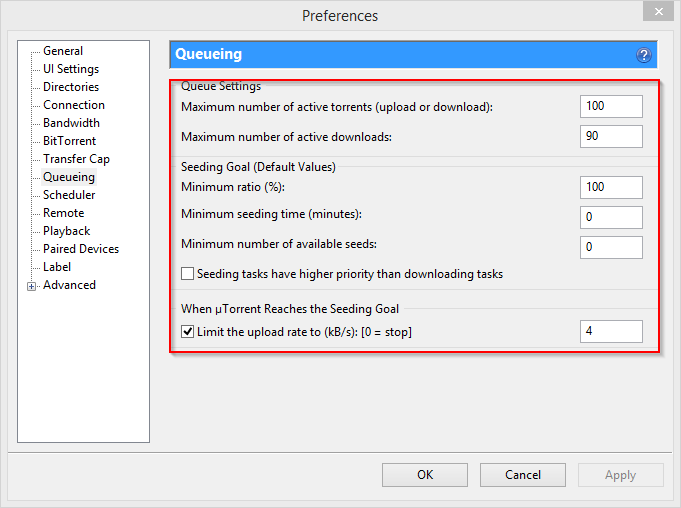This screenshot has height=508, width=681.
Task: Open the Paired Devices page
Action: click(81, 249)
